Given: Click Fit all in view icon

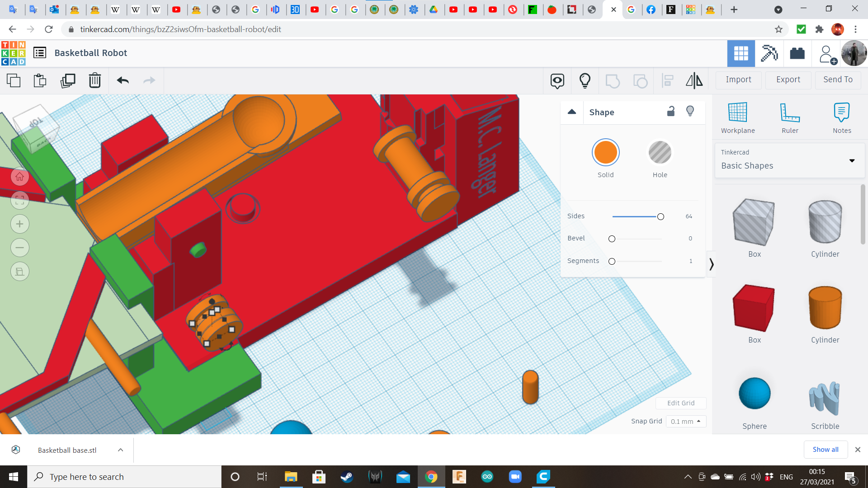Looking at the screenshot, I should (x=20, y=200).
